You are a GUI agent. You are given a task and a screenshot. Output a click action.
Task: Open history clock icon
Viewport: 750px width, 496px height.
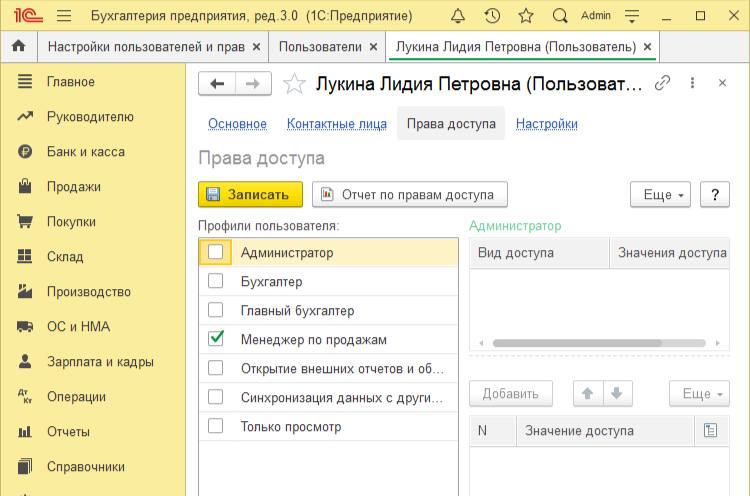point(492,16)
